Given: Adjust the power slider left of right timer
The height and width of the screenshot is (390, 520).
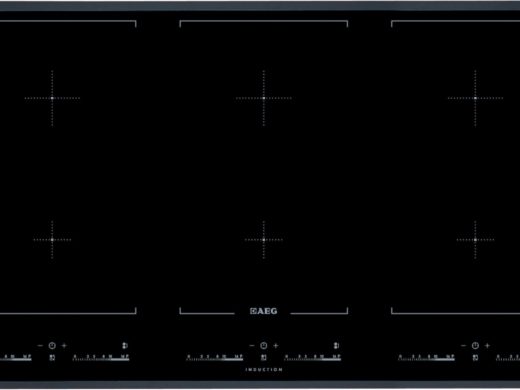Looking at the screenshot, I should [x=426, y=357].
